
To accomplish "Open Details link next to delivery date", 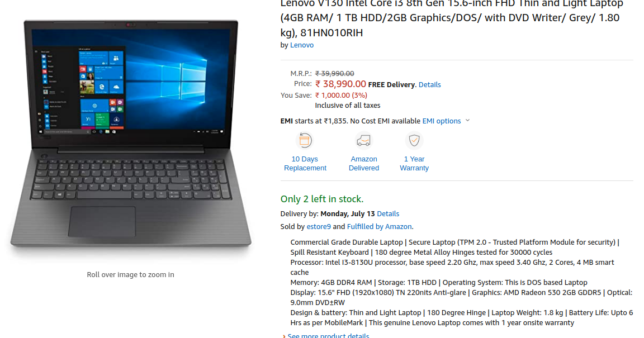I will 388,213.
